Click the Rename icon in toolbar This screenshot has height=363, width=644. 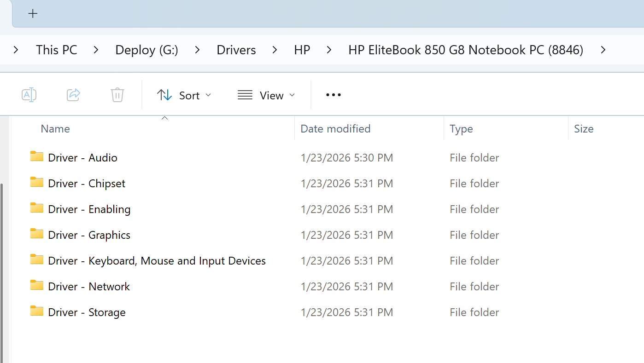(29, 95)
